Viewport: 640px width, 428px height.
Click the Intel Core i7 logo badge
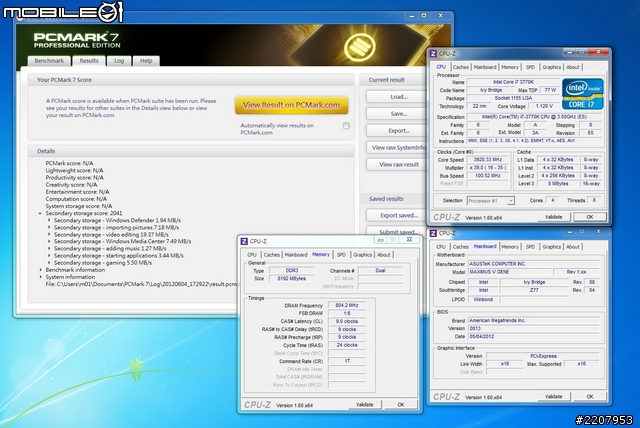582,94
